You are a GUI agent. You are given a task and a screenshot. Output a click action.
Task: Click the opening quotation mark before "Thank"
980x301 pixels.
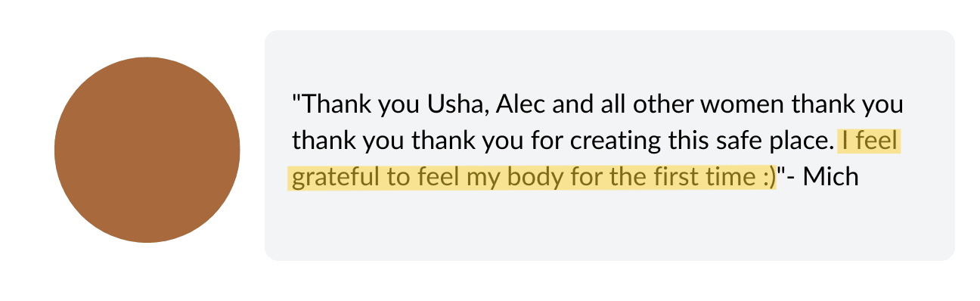coord(297,98)
